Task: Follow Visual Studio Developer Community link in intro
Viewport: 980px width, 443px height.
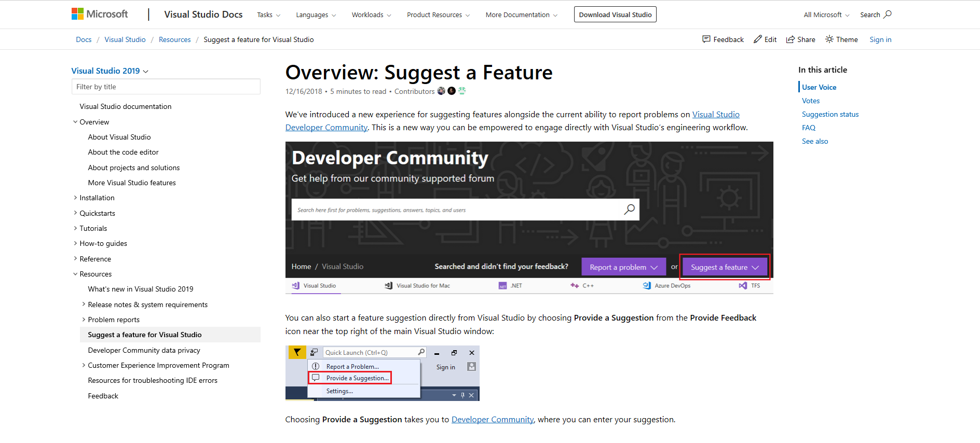Action: coord(716,114)
